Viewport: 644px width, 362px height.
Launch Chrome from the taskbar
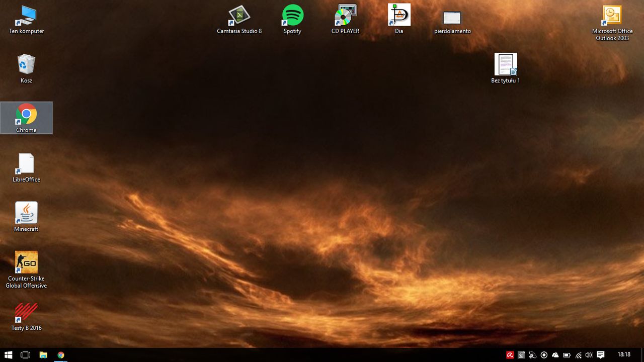[61, 355]
